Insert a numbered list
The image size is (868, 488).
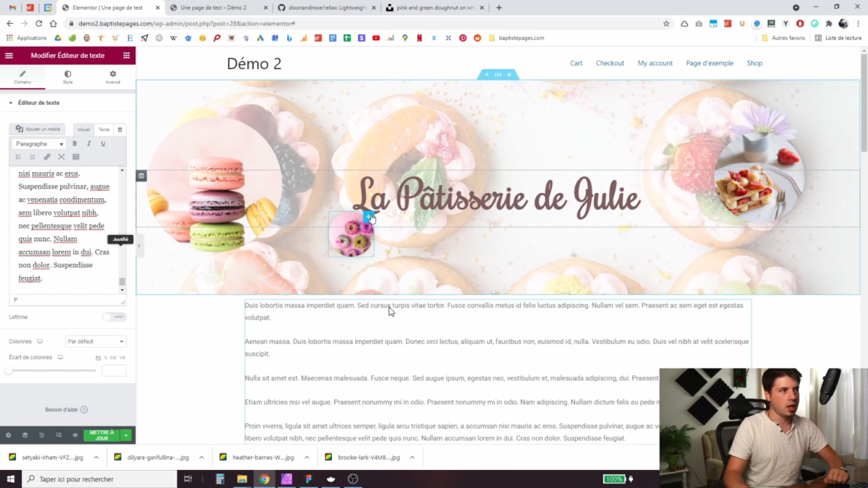[x=33, y=157]
